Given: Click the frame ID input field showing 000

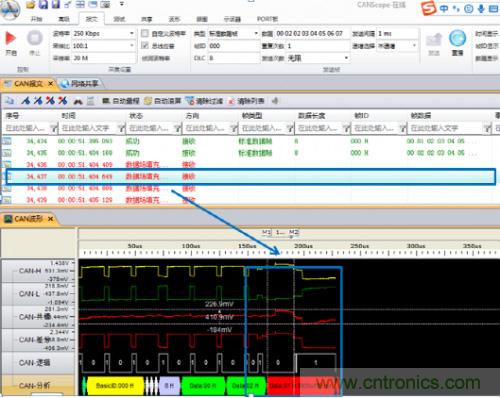Looking at the screenshot, I should click(x=233, y=46).
